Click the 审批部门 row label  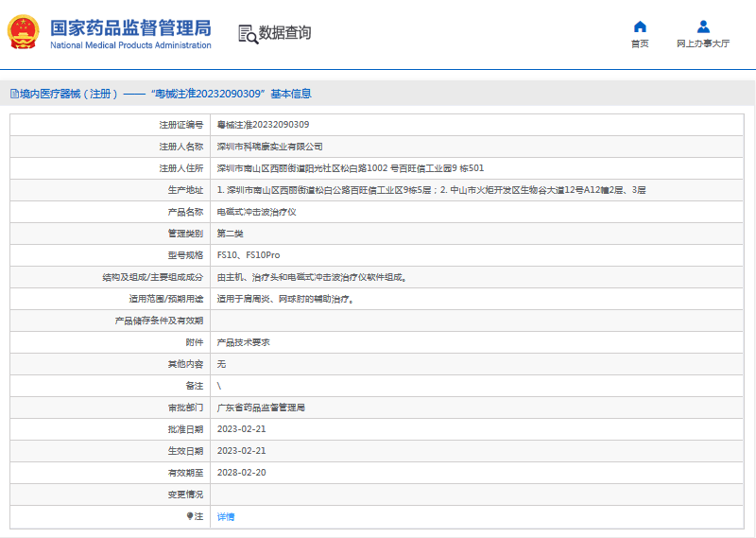click(185, 408)
